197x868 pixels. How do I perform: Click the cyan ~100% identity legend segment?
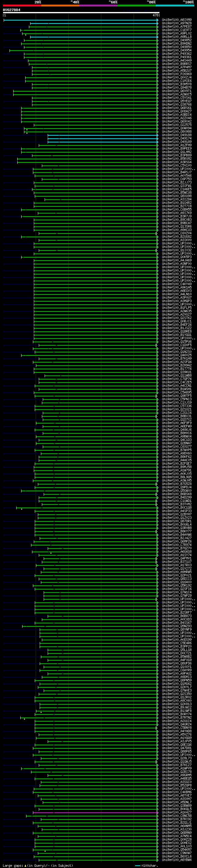point(175,6)
